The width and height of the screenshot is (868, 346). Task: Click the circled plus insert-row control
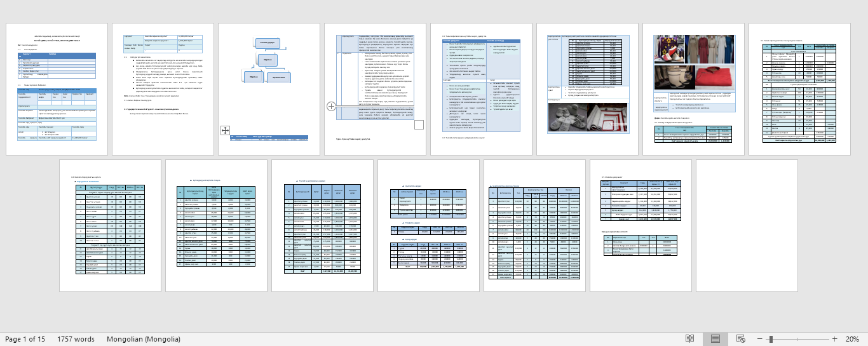[331, 107]
